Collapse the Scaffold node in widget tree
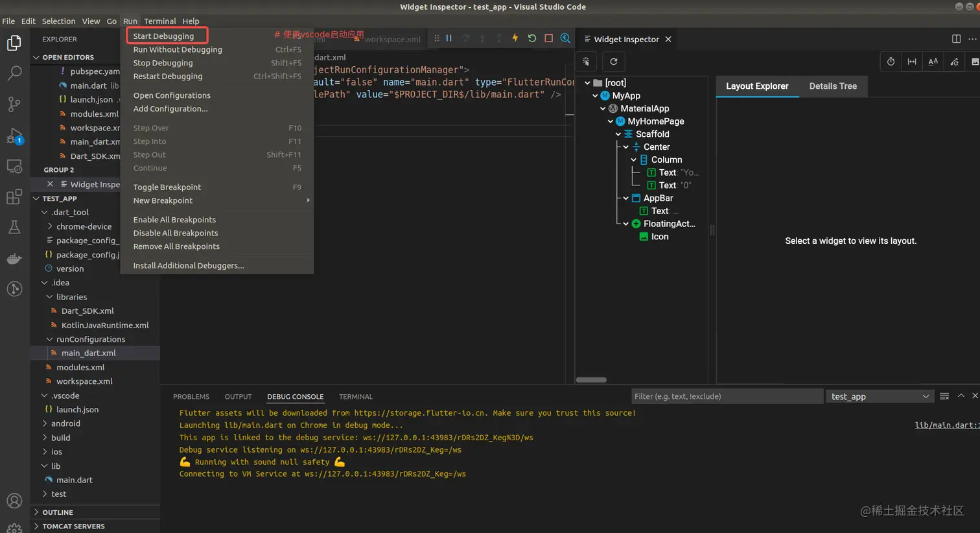Viewport: 980px width, 533px height. 618,134
